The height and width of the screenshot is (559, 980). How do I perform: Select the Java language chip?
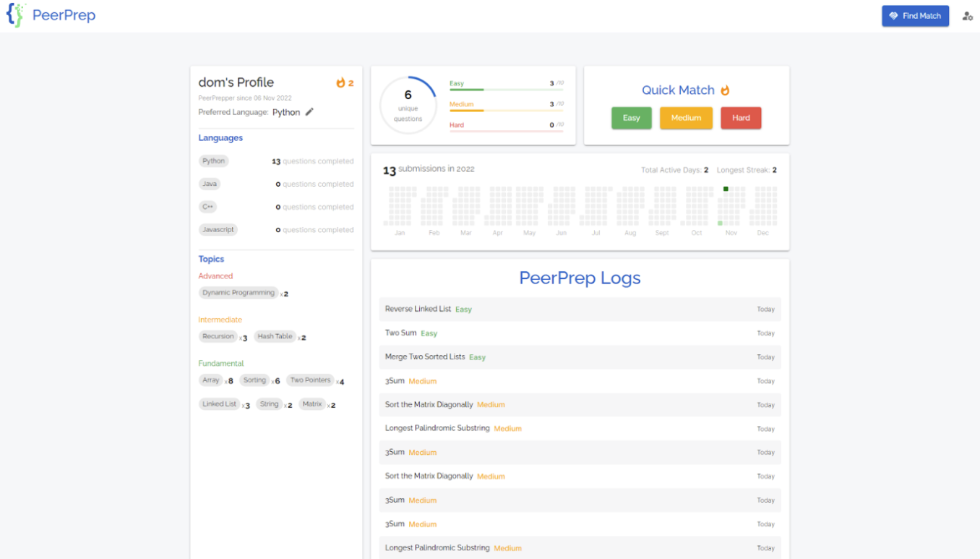click(x=210, y=184)
